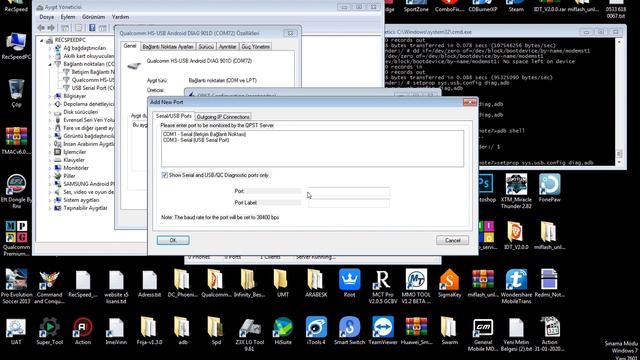Image resolution: width=640 pixels, height=360 pixels.
Task: Launch General Mobile MD shortcut
Action: (482, 333)
